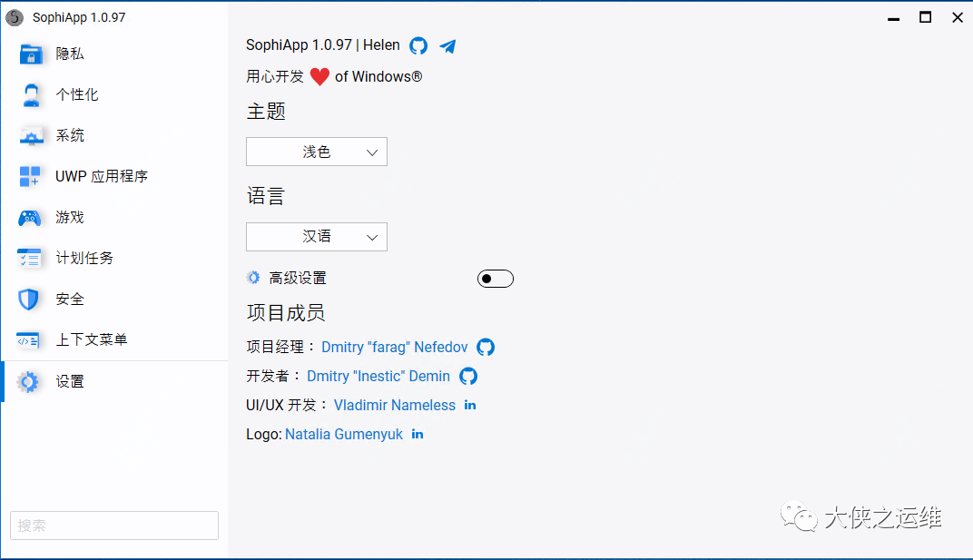Screen dimensions: 973x560
Task: Click the Context Menu (上下文菜单) code icon
Action: [x=28, y=340]
